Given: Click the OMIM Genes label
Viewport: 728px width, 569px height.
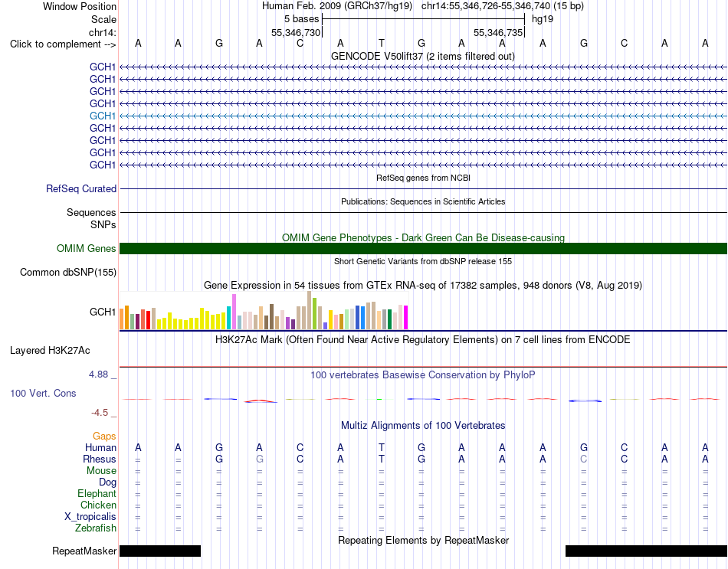Looking at the screenshot, I should [86, 248].
